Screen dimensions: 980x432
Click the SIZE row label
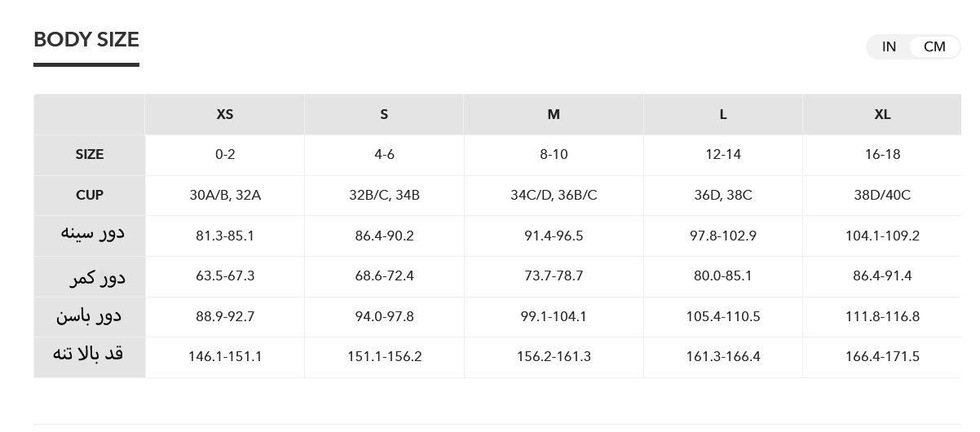[90, 155]
